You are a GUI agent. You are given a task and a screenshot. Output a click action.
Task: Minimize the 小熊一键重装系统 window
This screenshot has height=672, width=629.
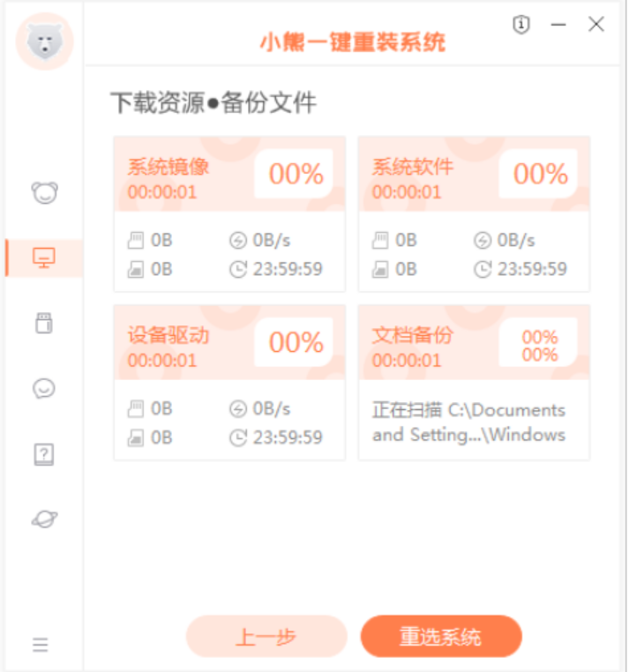558,26
